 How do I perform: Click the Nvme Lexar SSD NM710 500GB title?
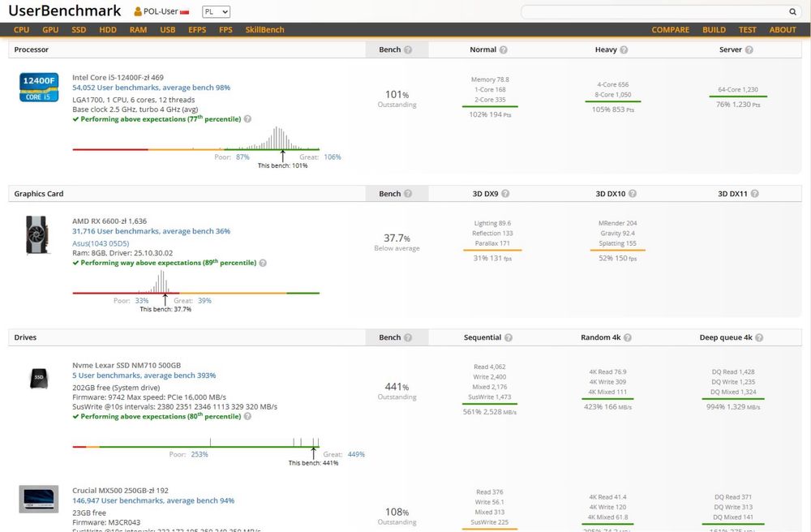tap(127, 365)
